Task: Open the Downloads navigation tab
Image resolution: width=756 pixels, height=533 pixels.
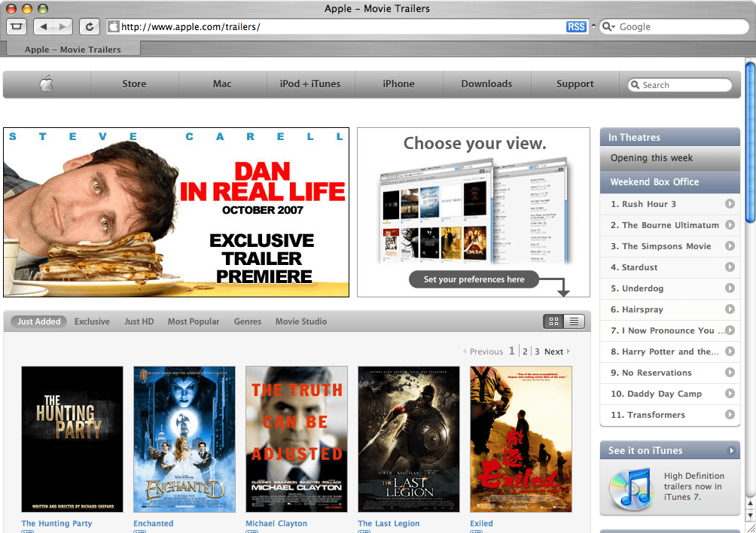Action: coord(486,84)
